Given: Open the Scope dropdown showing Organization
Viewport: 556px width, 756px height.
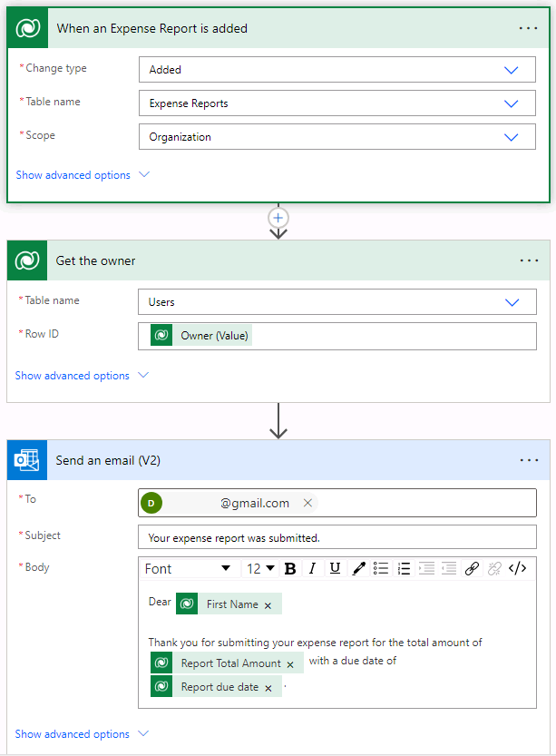Looking at the screenshot, I should click(x=337, y=137).
